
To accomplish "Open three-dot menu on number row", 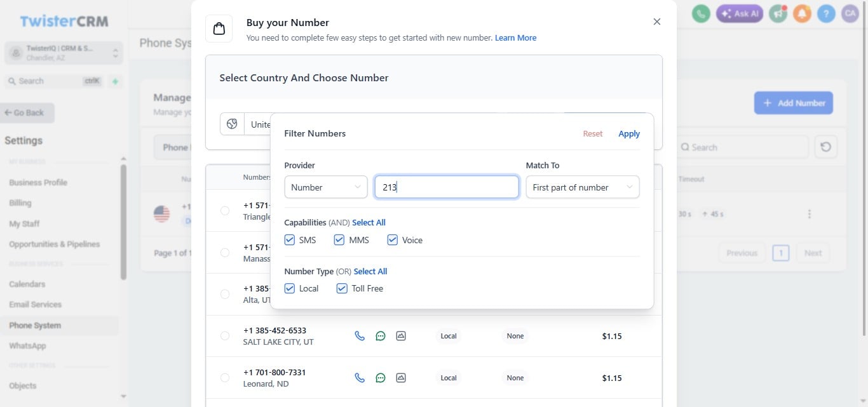I will pos(809,214).
